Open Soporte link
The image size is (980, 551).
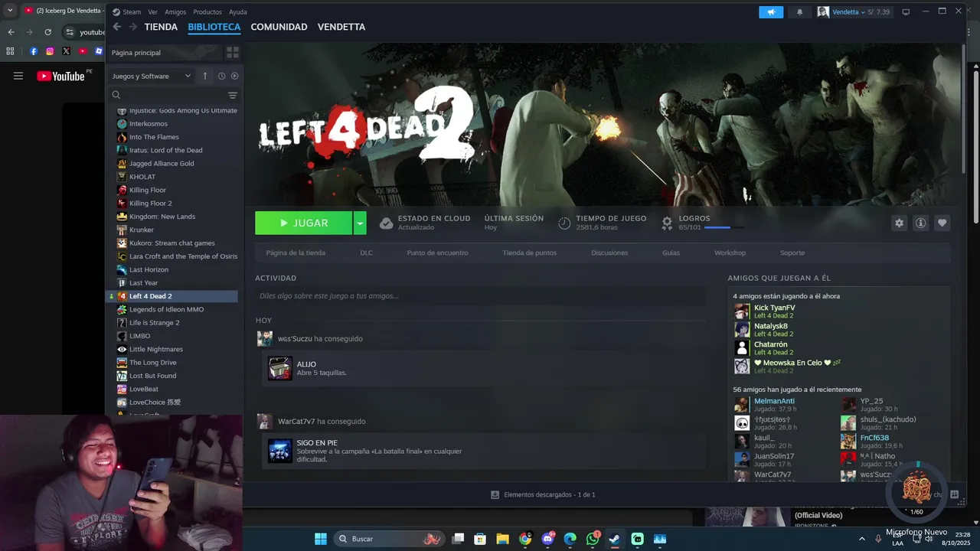pos(792,253)
